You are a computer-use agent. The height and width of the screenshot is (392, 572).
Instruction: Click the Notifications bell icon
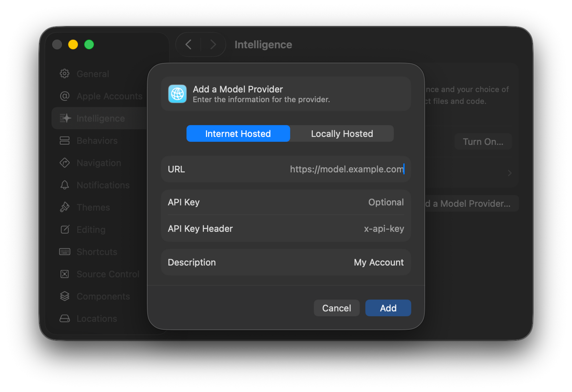tap(65, 185)
